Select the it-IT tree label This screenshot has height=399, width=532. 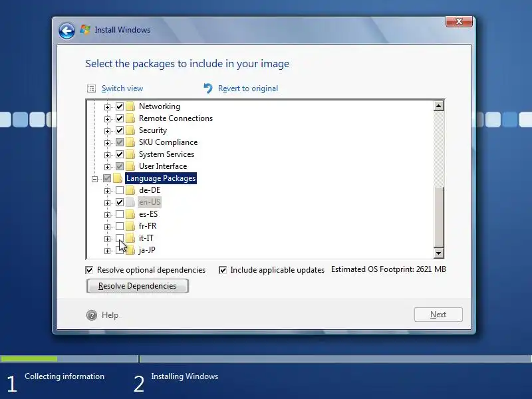[x=146, y=238]
